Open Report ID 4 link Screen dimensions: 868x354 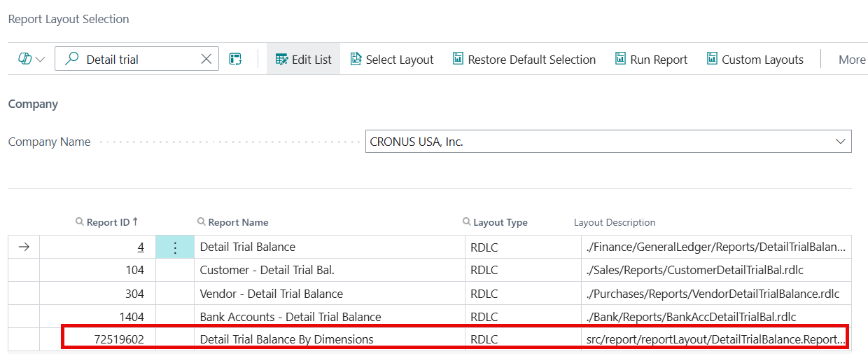141,247
